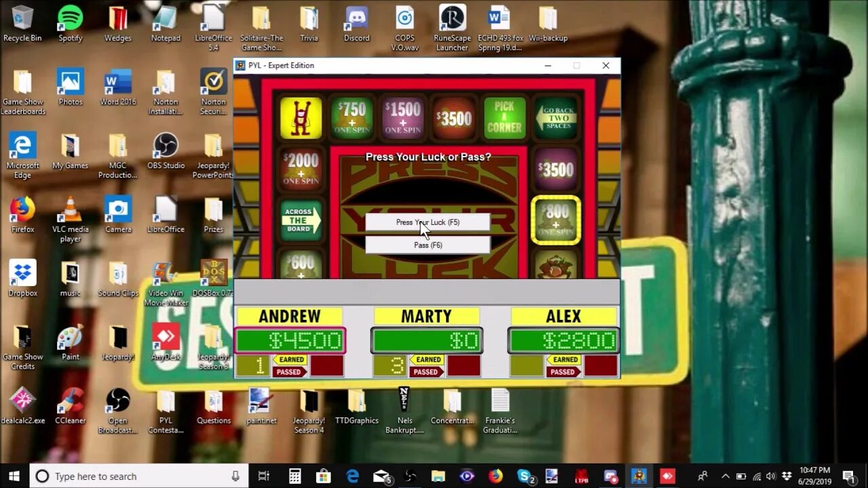The image size is (868, 488).
Task: Open the Windows Start menu
Action: tap(14, 476)
